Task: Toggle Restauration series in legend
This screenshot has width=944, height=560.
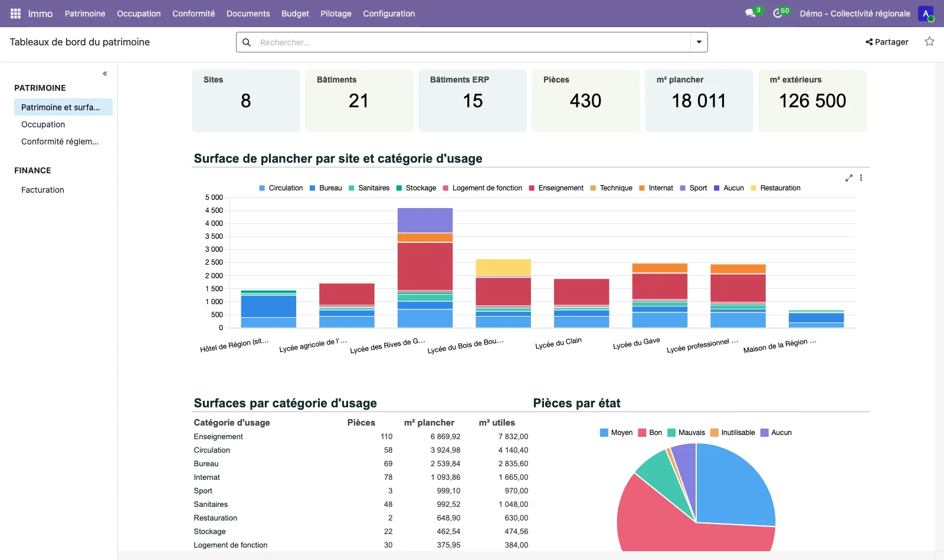Action: click(776, 188)
